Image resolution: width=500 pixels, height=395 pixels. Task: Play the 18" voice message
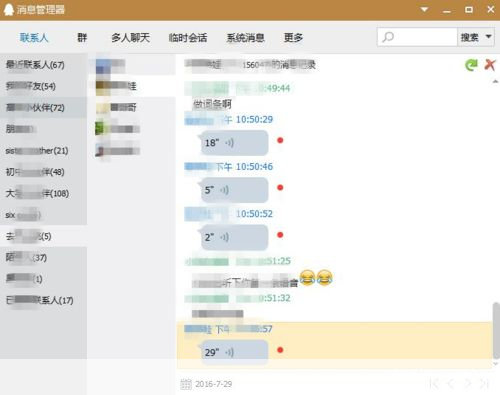[234, 143]
